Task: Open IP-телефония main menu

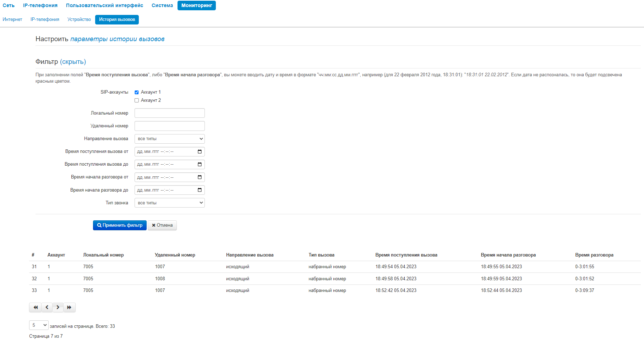Action: coord(40,5)
